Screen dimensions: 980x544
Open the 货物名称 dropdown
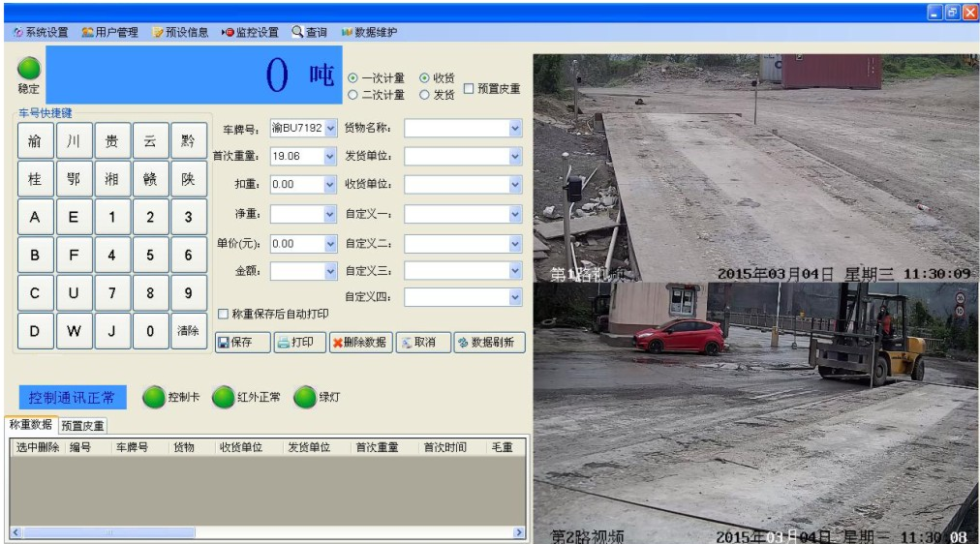click(514, 128)
